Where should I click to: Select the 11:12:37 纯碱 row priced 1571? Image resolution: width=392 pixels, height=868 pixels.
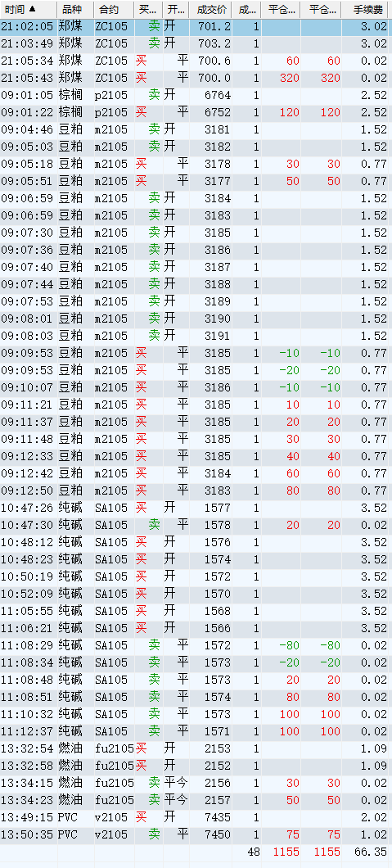pyautogui.click(x=196, y=731)
